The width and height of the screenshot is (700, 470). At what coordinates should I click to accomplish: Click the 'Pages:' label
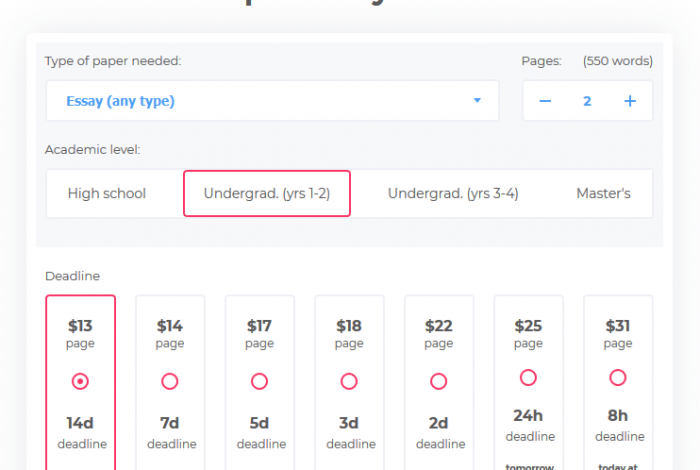pyautogui.click(x=542, y=61)
